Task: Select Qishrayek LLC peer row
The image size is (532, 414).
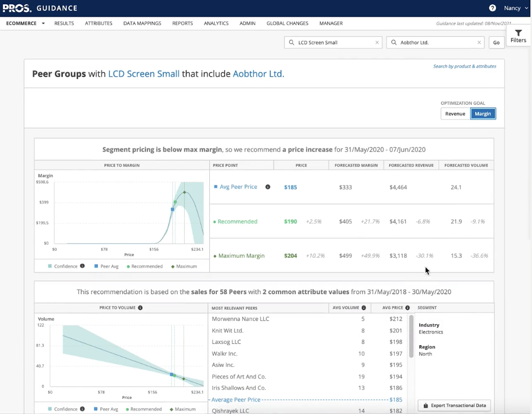Action: tap(307, 410)
